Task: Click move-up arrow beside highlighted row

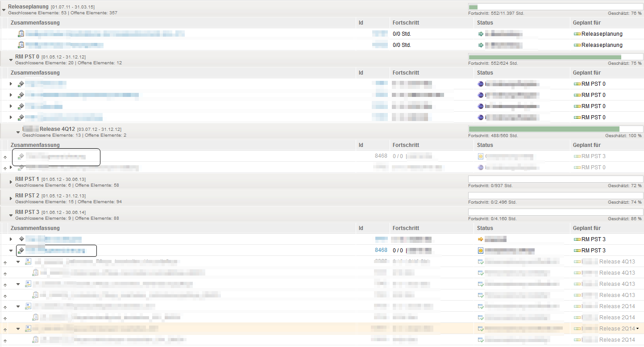Action: [5, 330]
